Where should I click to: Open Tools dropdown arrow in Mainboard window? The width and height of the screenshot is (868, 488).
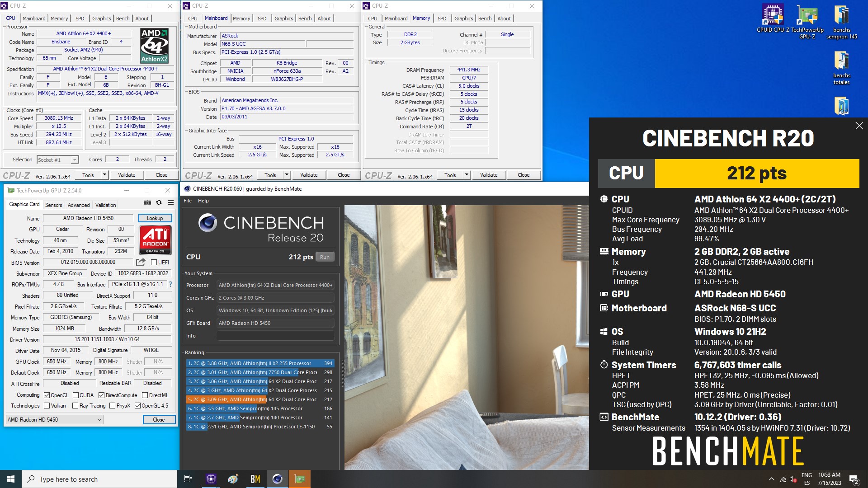(x=287, y=175)
